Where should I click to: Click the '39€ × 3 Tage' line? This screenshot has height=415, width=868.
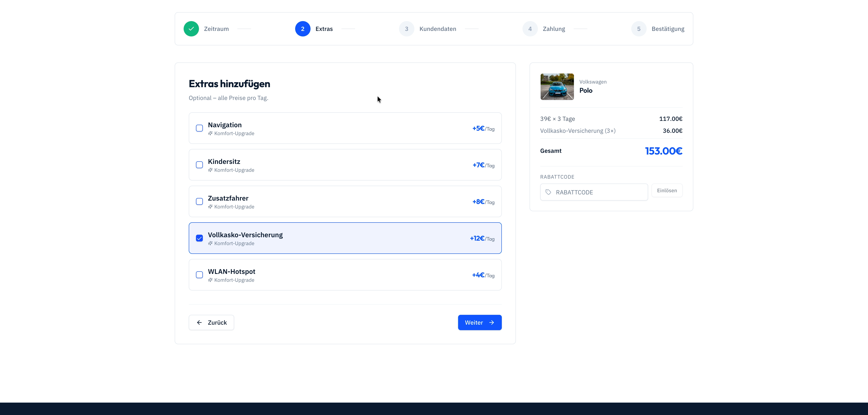pos(557,119)
